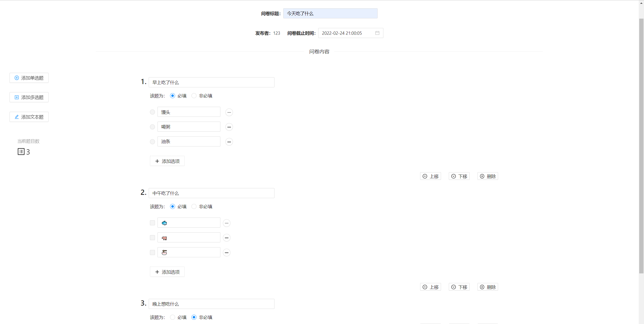Select 必填 for question 3

point(172,317)
